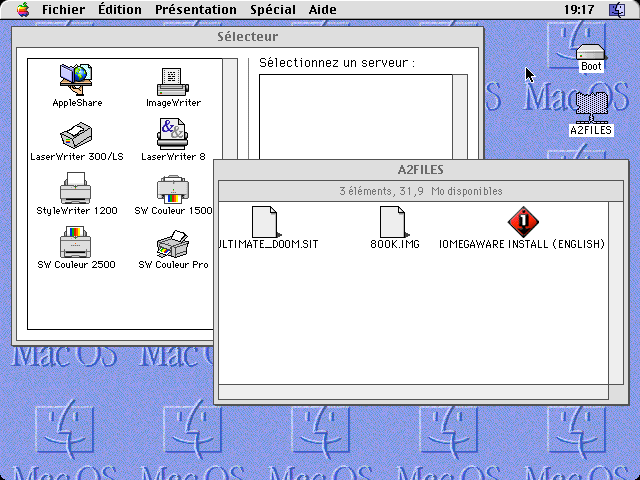Click the AppleShare name label
The image size is (640, 480).
77,103
